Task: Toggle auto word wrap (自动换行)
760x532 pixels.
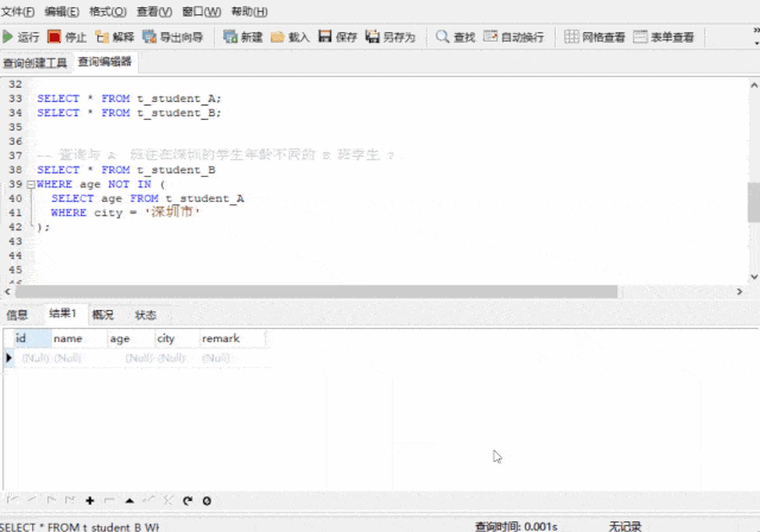Action: (x=490, y=36)
